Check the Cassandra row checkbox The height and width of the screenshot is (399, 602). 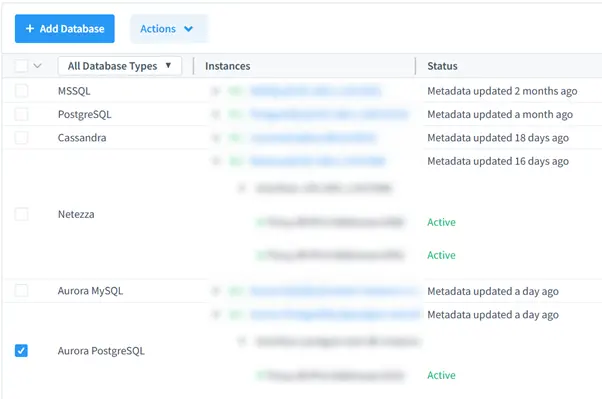coord(22,137)
